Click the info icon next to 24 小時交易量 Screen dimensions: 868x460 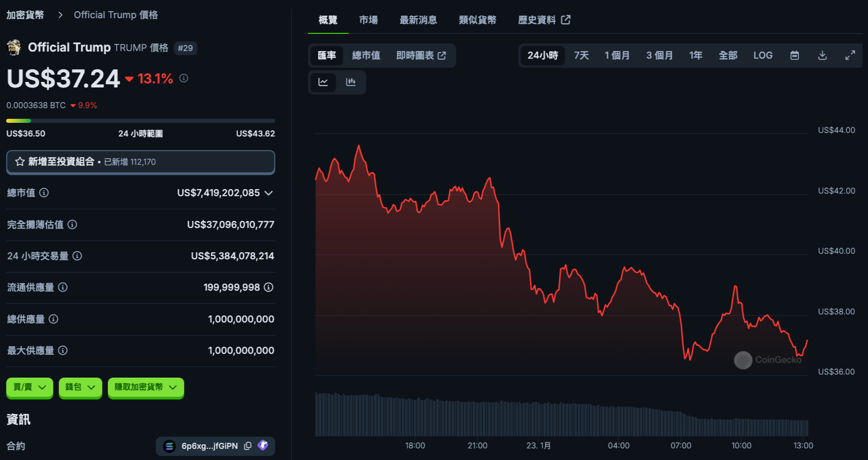pos(77,256)
